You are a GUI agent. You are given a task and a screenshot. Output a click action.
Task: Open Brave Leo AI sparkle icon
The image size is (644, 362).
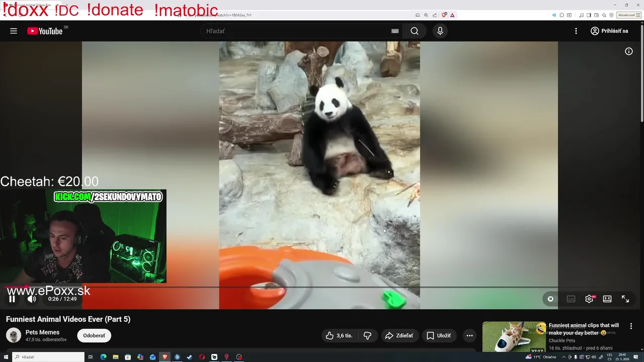click(604, 15)
